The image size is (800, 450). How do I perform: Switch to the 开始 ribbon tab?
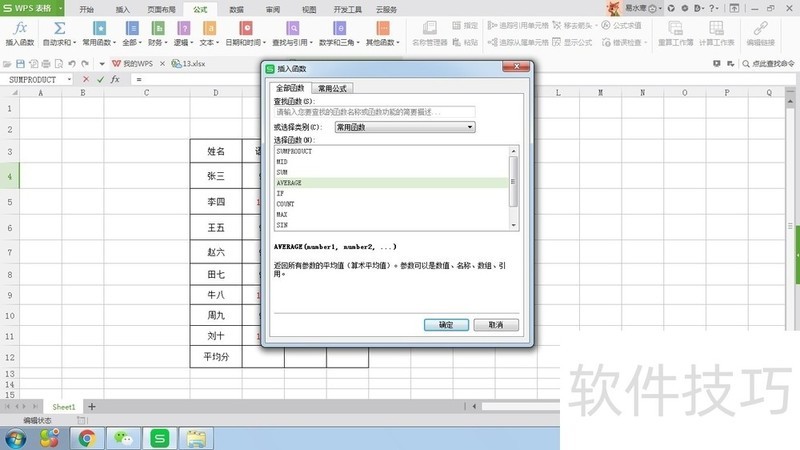[86, 9]
